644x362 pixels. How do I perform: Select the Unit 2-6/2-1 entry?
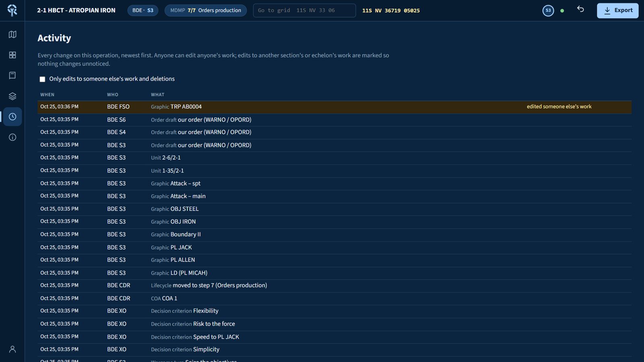(334, 158)
